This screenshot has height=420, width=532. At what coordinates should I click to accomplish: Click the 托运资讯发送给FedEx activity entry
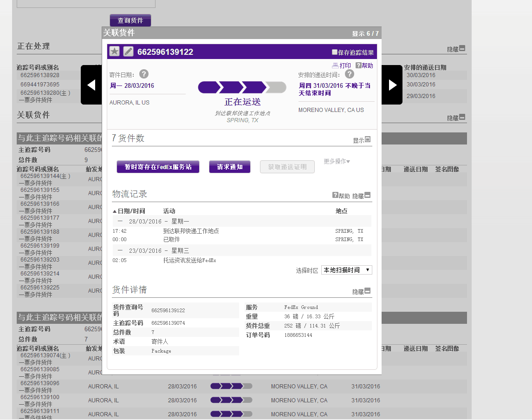pyautogui.click(x=190, y=260)
